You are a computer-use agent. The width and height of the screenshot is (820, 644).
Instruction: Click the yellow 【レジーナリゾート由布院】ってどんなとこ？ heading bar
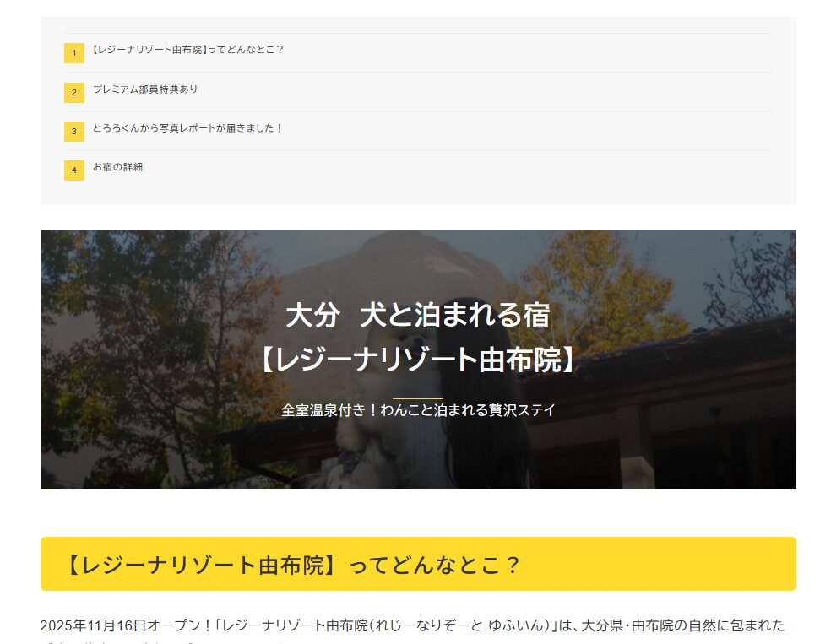coord(417,564)
